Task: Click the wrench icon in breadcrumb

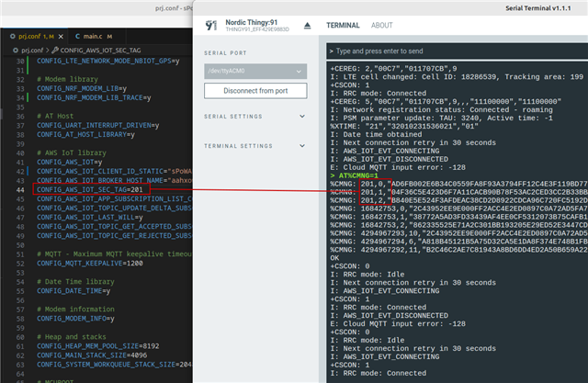Action: [55, 51]
